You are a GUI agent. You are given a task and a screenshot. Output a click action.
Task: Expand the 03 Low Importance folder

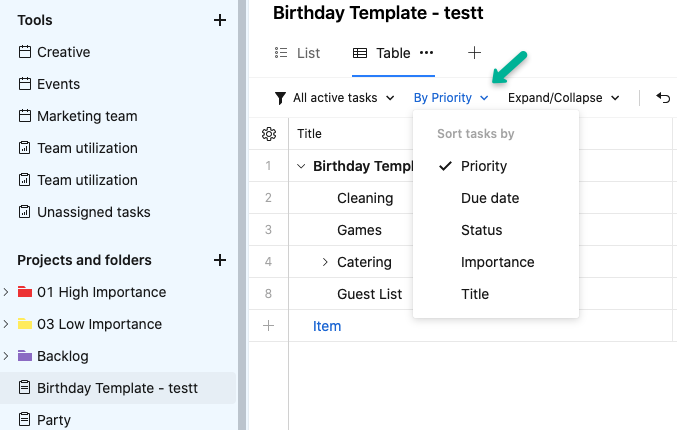coord(7,324)
